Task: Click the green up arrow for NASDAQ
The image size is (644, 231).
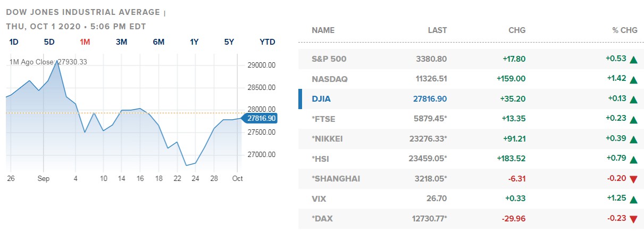Action: 633,80
